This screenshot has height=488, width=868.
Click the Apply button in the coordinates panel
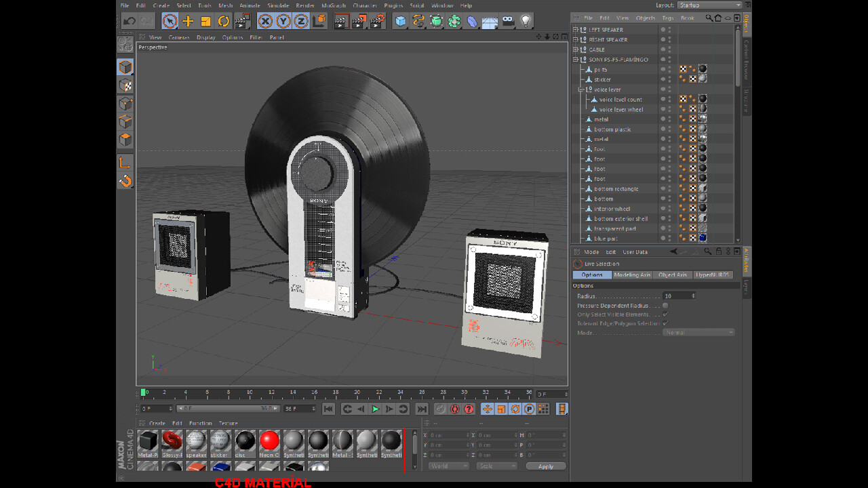point(546,466)
